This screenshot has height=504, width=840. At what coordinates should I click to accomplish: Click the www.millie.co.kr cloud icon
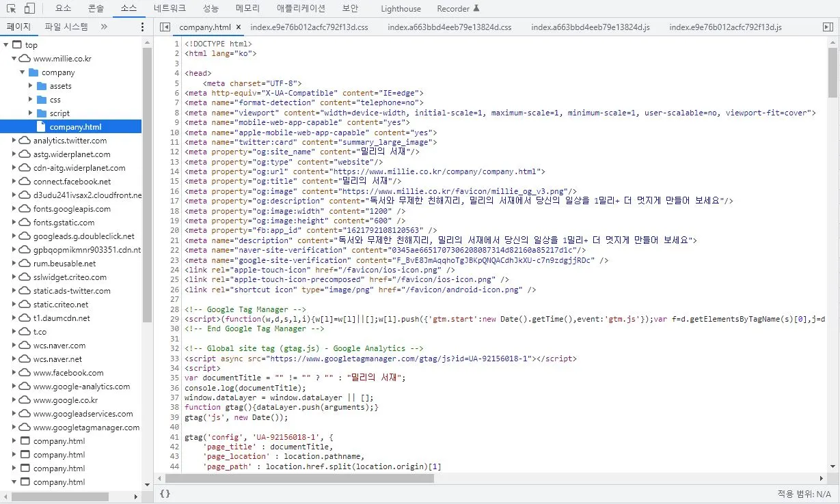(25, 59)
